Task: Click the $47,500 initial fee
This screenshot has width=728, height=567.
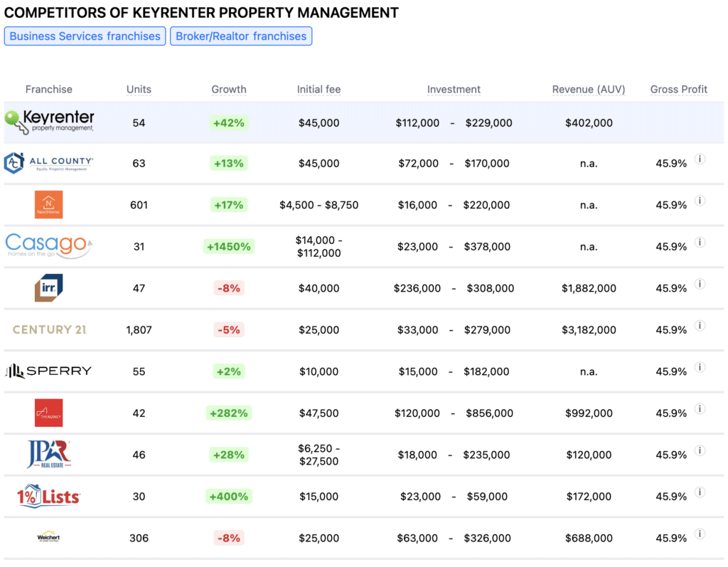Action: (319, 413)
